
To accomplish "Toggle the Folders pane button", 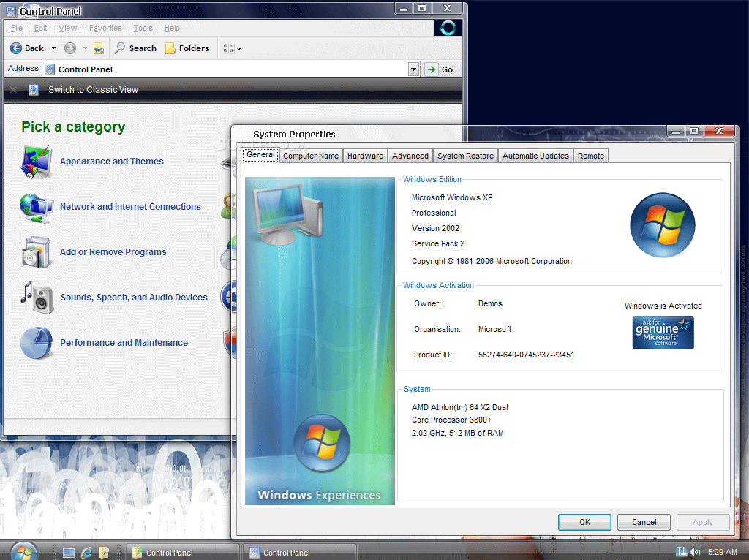I will (x=187, y=48).
